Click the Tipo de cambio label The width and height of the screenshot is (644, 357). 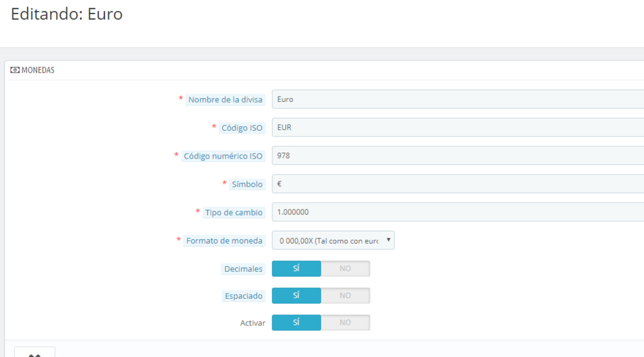click(234, 213)
